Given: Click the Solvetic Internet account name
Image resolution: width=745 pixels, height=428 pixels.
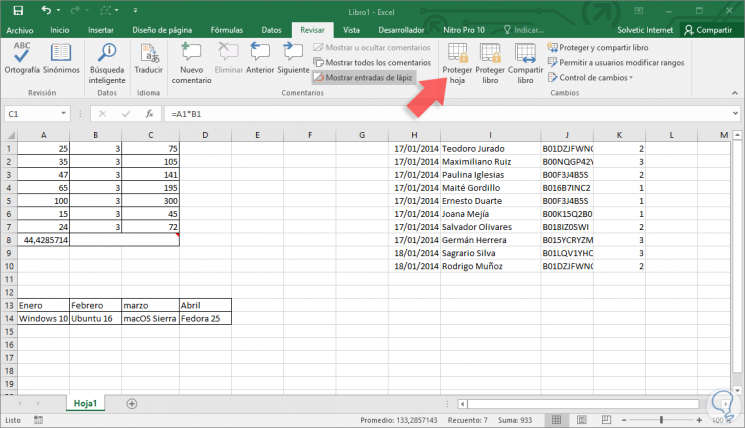Looking at the screenshot, I should pyautogui.click(x=645, y=30).
